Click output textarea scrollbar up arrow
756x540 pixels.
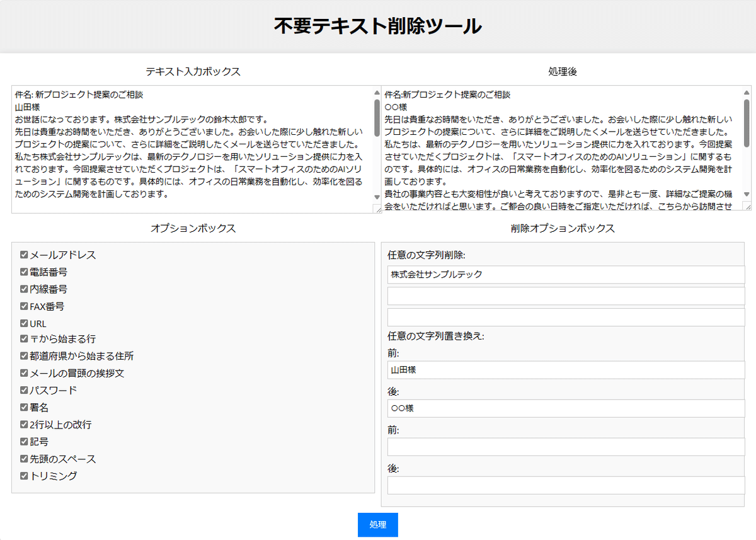[x=747, y=92]
